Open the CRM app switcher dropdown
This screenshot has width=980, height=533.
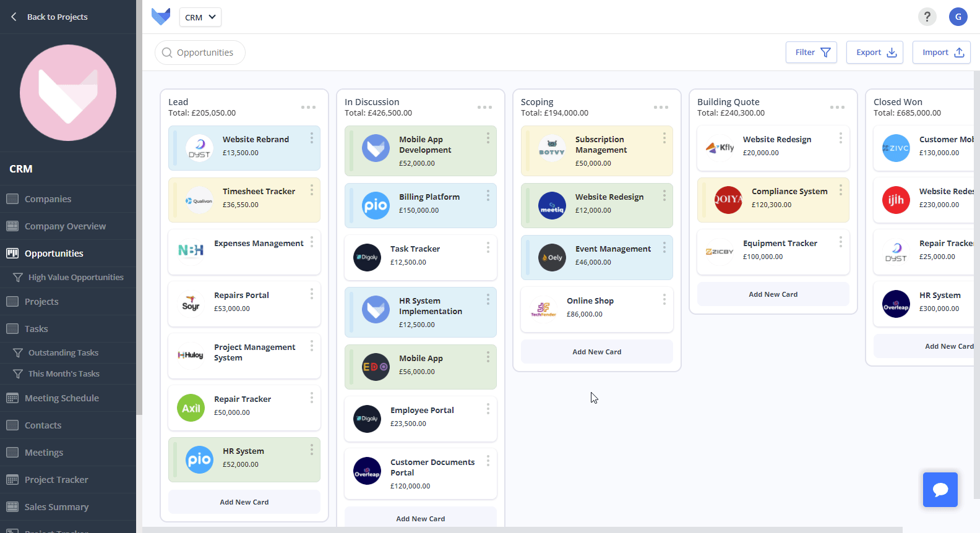(200, 17)
